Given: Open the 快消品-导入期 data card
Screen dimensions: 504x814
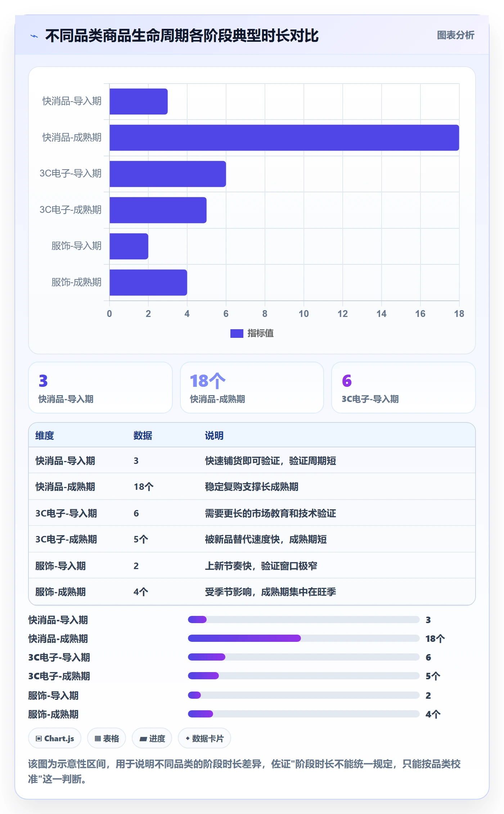Looking at the screenshot, I should (100, 388).
